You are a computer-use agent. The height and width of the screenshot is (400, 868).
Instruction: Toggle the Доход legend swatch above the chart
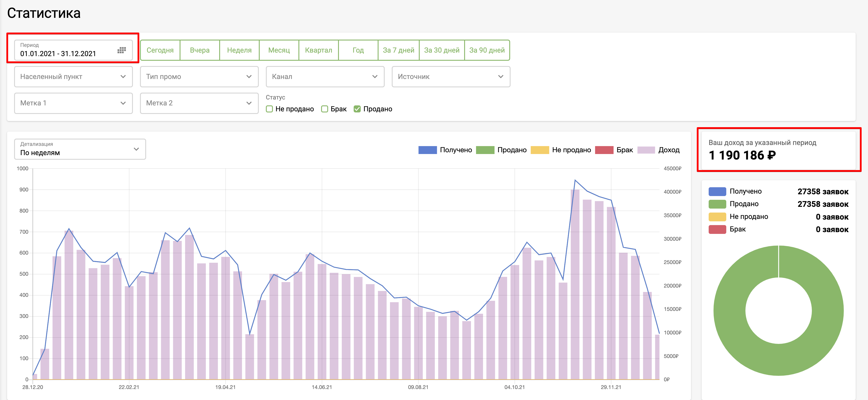pos(646,150)
